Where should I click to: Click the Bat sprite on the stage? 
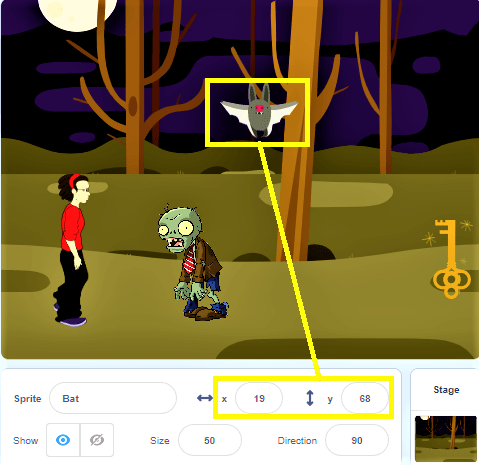(259, 111)
